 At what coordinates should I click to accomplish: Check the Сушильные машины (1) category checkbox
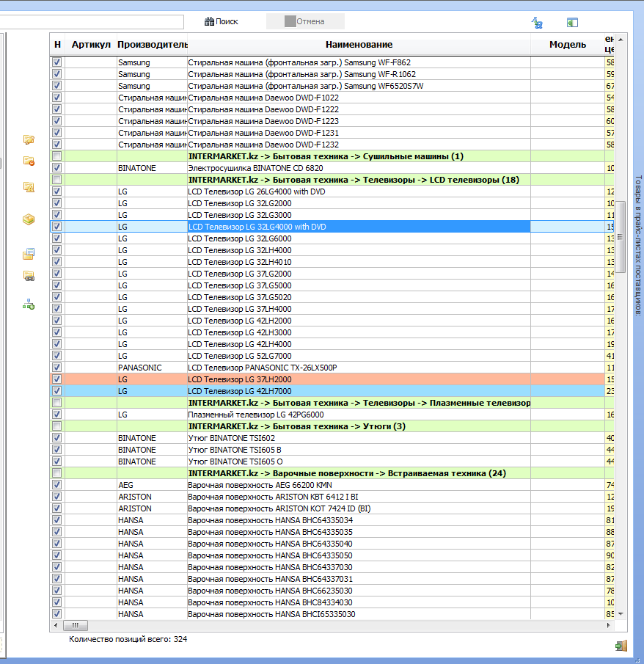click(x=56, y=156)
